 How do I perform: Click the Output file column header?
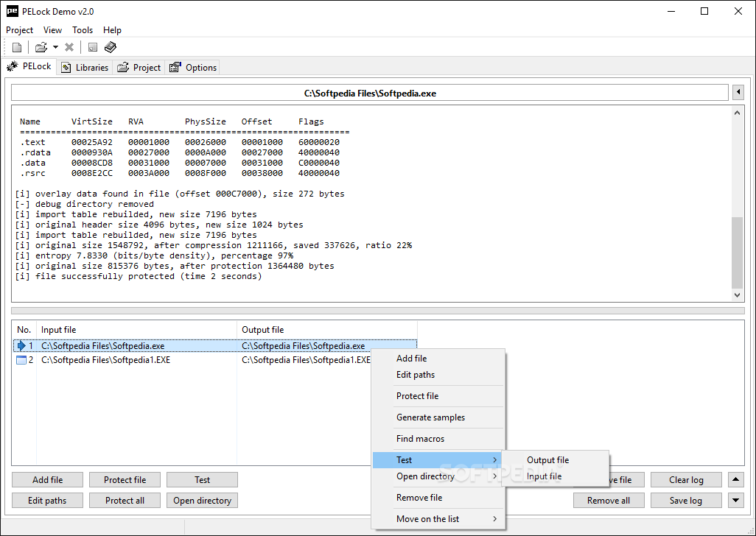[x=327, y=330]
